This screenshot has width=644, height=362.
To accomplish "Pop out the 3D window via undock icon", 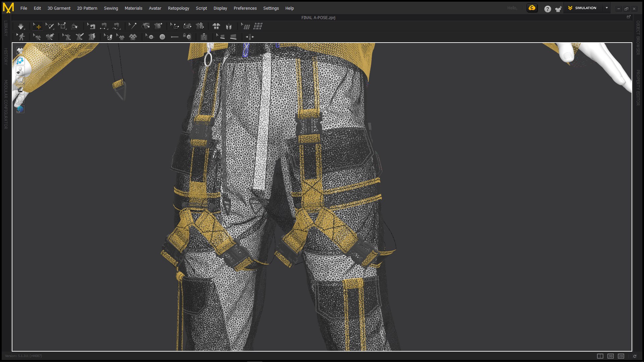I will (x=629, y=17).
